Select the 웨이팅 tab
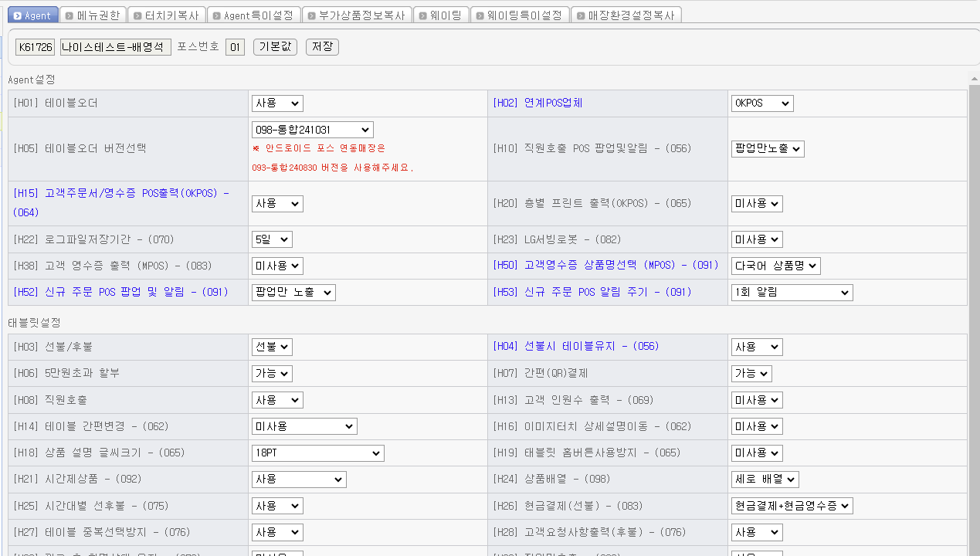This screenshot has width=980, height=556. click(440, 15)
